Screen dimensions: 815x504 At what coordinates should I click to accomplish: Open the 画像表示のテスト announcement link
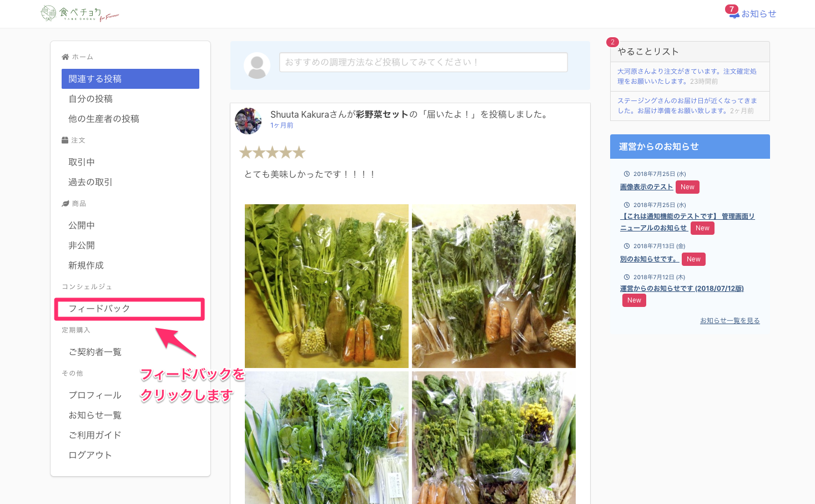tap(646, 187)
